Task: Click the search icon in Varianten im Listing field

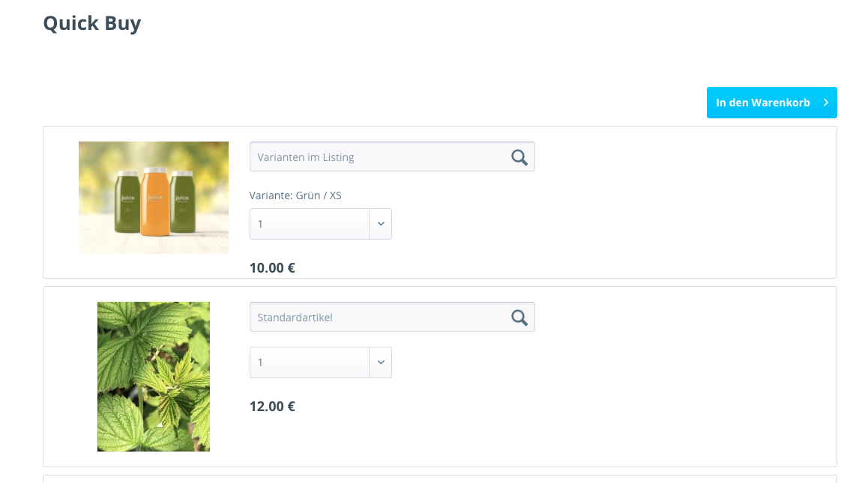Action: [519, 157]
